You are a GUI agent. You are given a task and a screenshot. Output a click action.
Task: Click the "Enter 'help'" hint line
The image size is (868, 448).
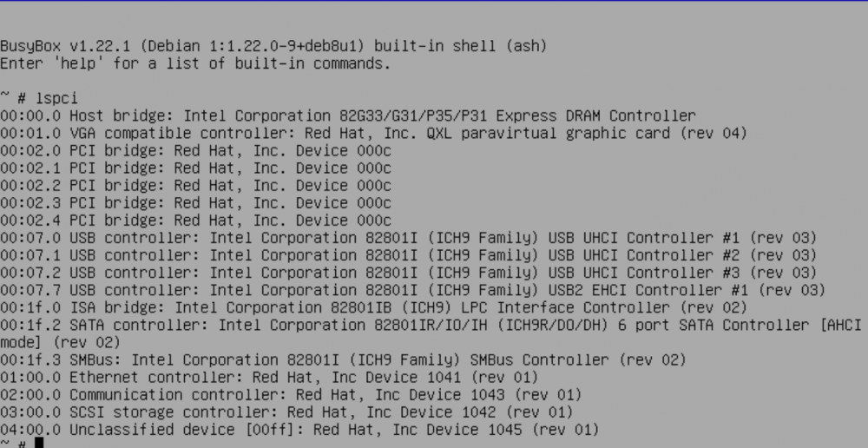coord(195,63)
